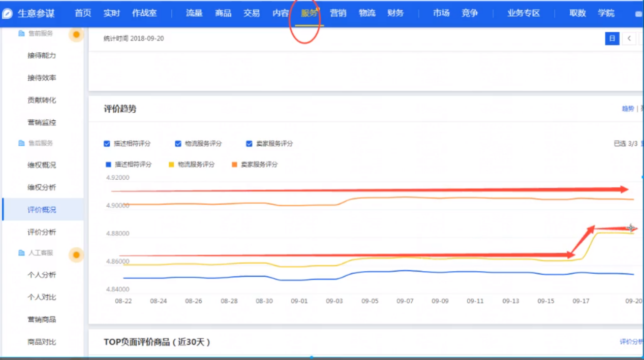Uncheck the 物流服务评分 checkbox

coord(178,144)
